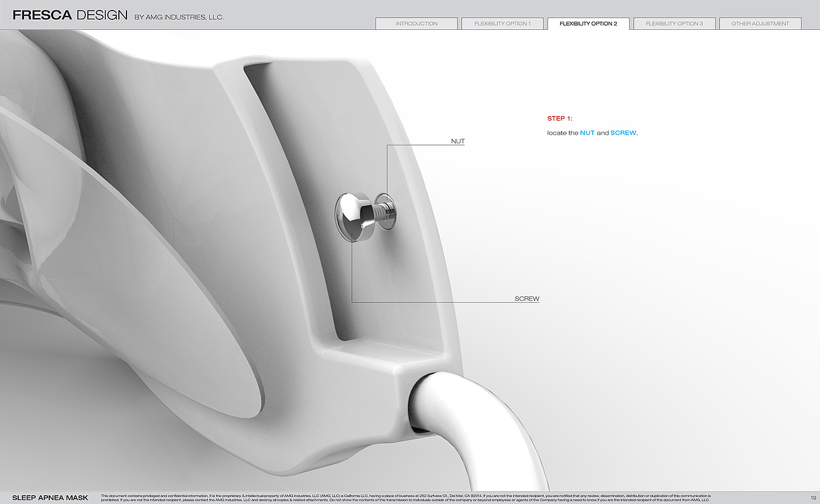Select the Flexibility Option 2 tab
Screen dimensions: 820x504
589,24
